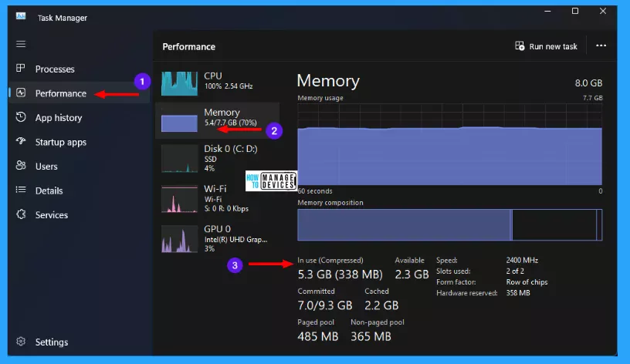Select the CPU performance graph

tap(179, 82)
